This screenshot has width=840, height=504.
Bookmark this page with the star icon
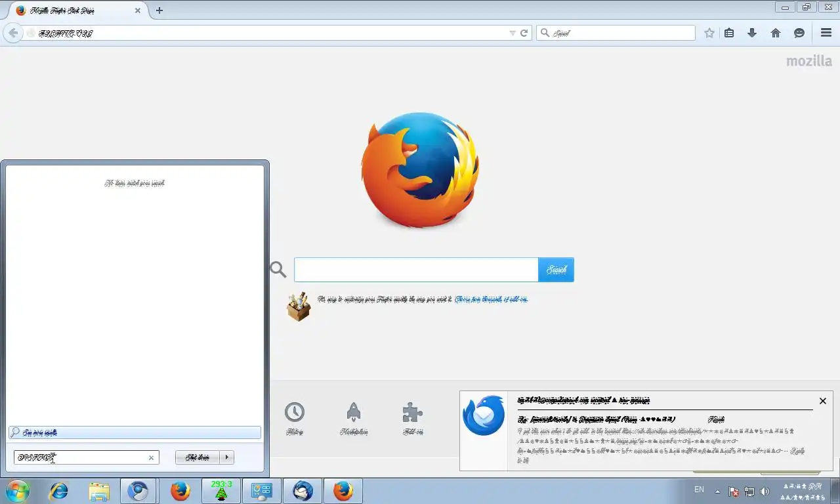[x=709, y=33]
